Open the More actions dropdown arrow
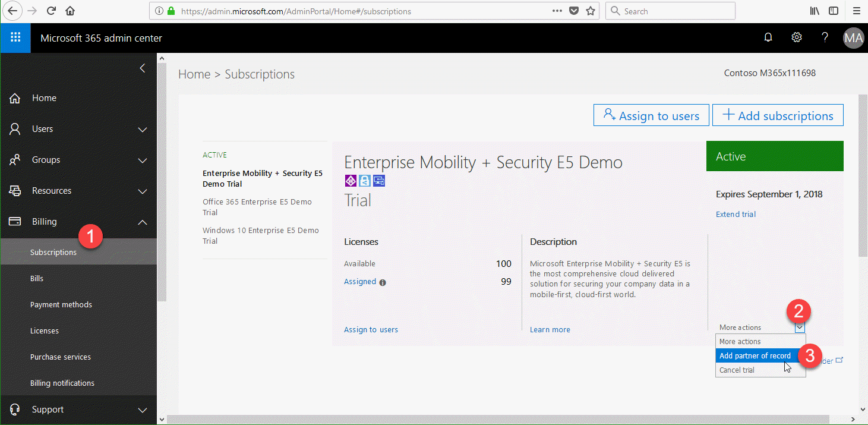The width and height of the screenshot is (868, 425). [800, 327]
